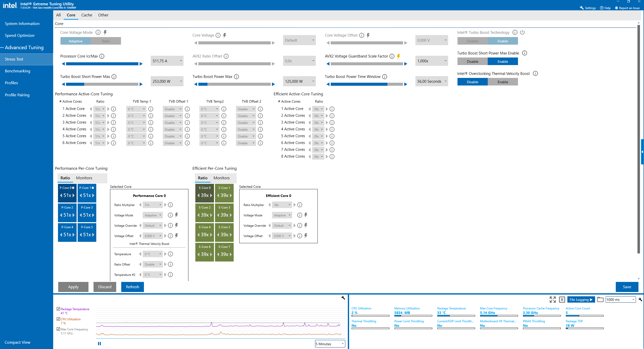Viewport: 644px width, 349px height.
Task: Pause the graph with the blue pause button
Action: tap(99, 343)
